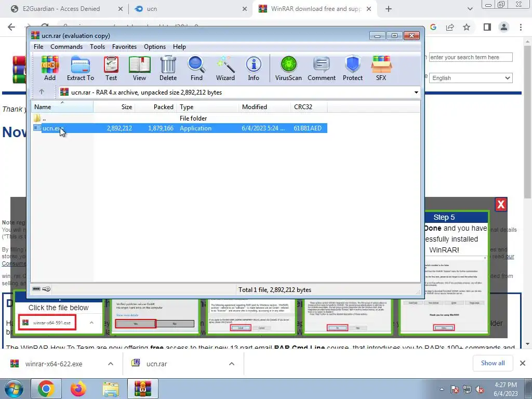Open the Options menu

[x=155, y=46]
